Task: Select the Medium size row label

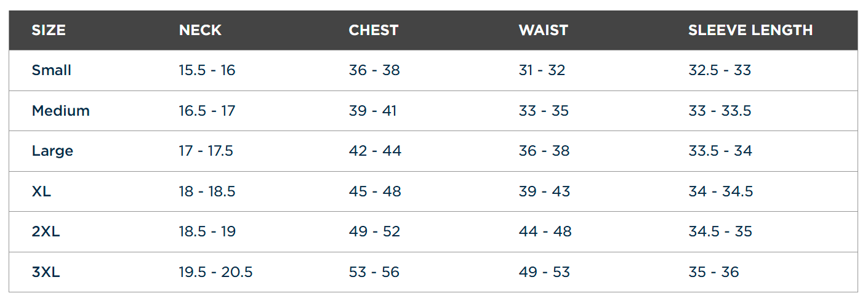Action: (61, 111)
